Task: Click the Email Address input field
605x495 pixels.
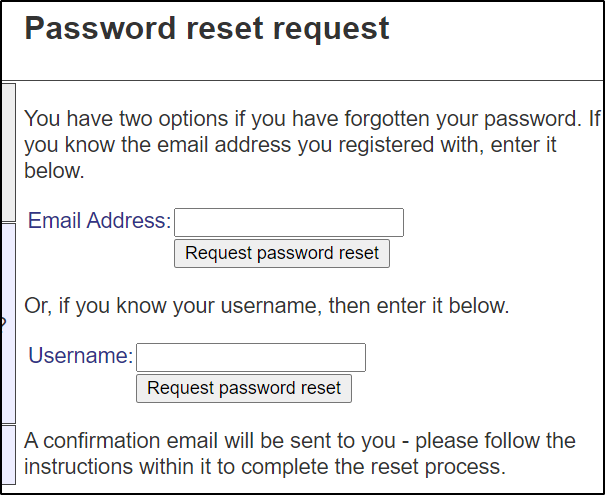Action: pyautogui.click(x=288, y=222)
